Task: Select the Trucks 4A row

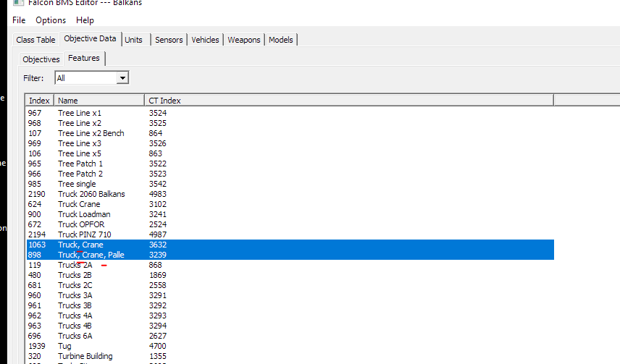Action: 290,316
